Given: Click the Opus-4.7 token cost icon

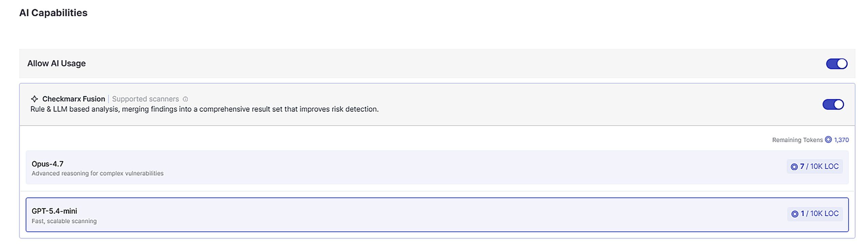Looking at the screenshot, I should pos(794,167).
